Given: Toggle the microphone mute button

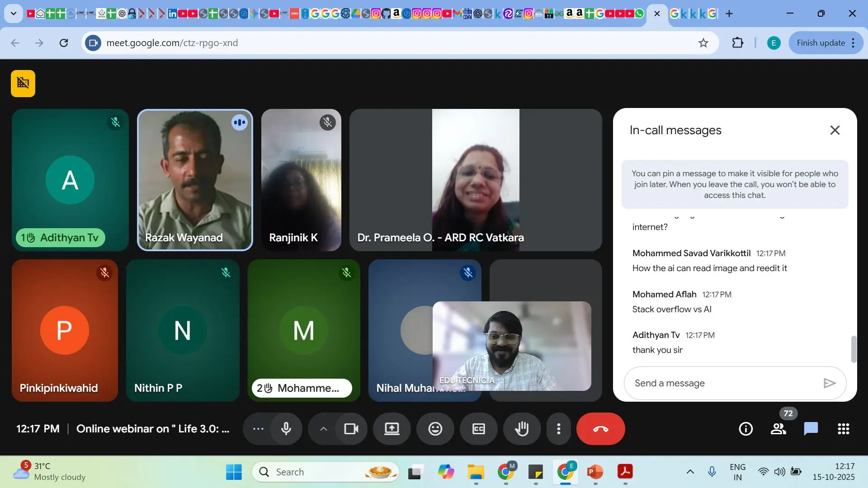Looking at the screenshot, I should [286, 429].
